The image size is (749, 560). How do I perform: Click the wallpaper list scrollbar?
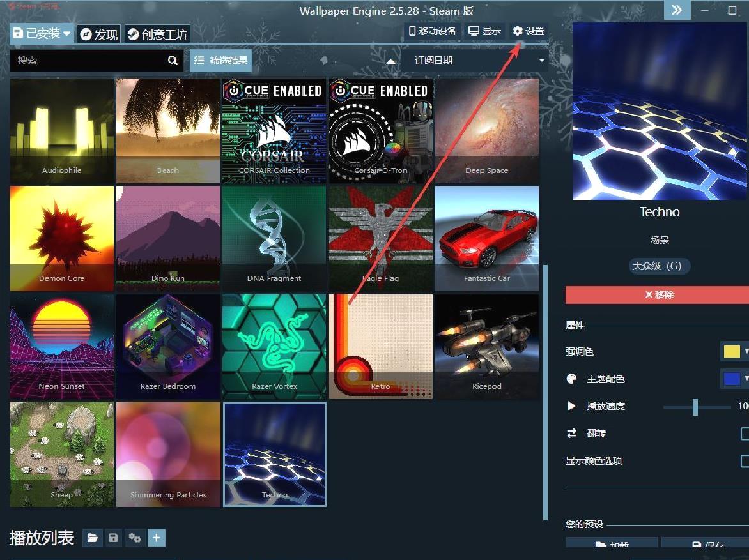tap(545, 393)
